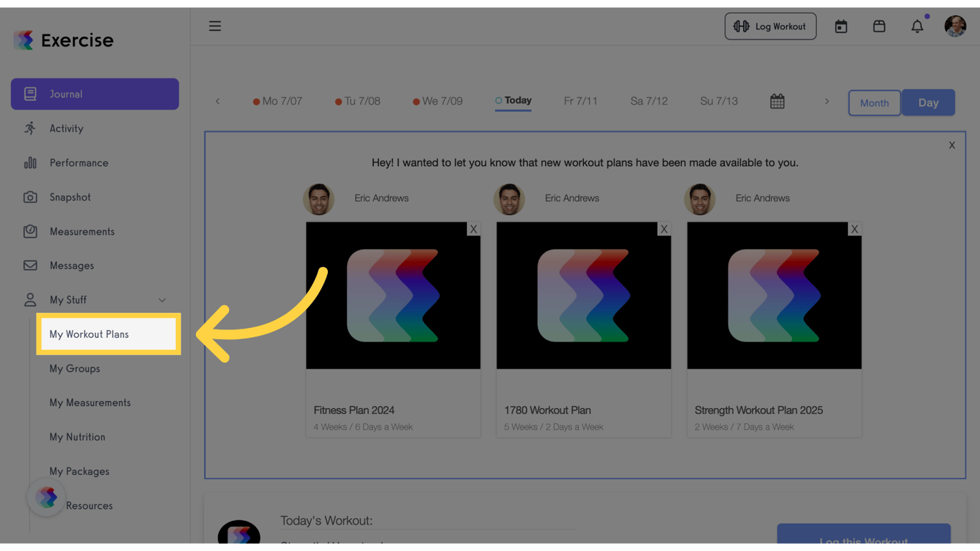Open My Packages
Image resolution: width=980 pixels, height=551 pixels.
click(80, 471)
